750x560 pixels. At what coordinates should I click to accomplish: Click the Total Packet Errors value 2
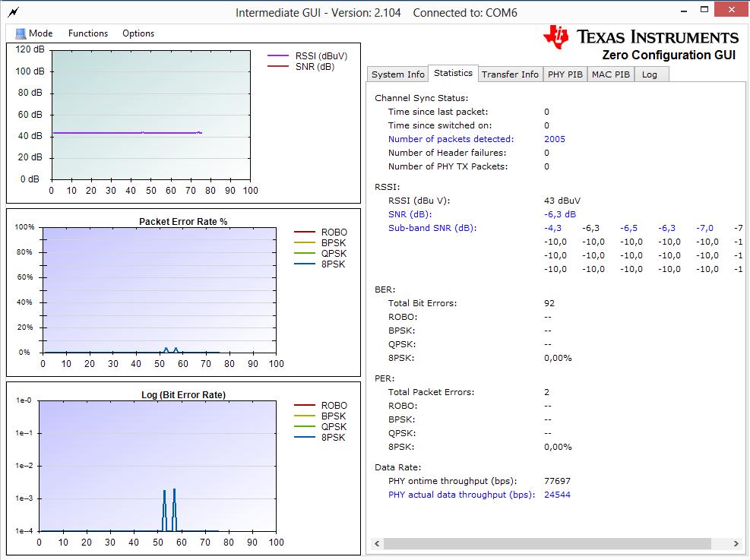click(x=546, y=392)
